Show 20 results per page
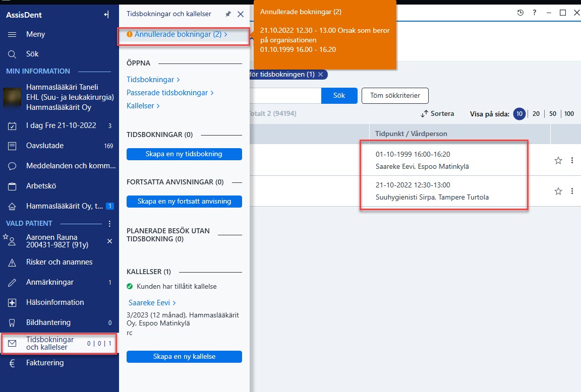 click(536, 114)
